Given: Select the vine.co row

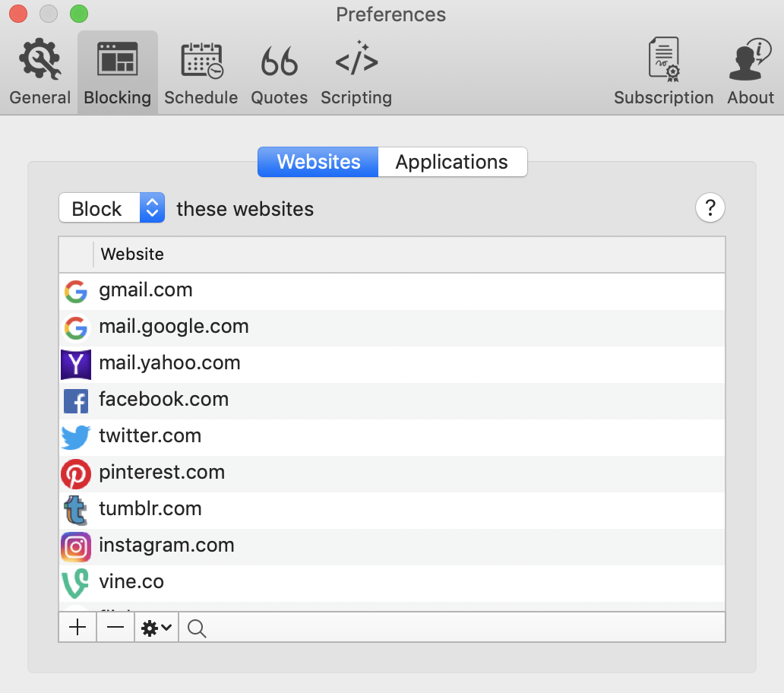Looking at the screenshot, I should [x=391, y=583].
